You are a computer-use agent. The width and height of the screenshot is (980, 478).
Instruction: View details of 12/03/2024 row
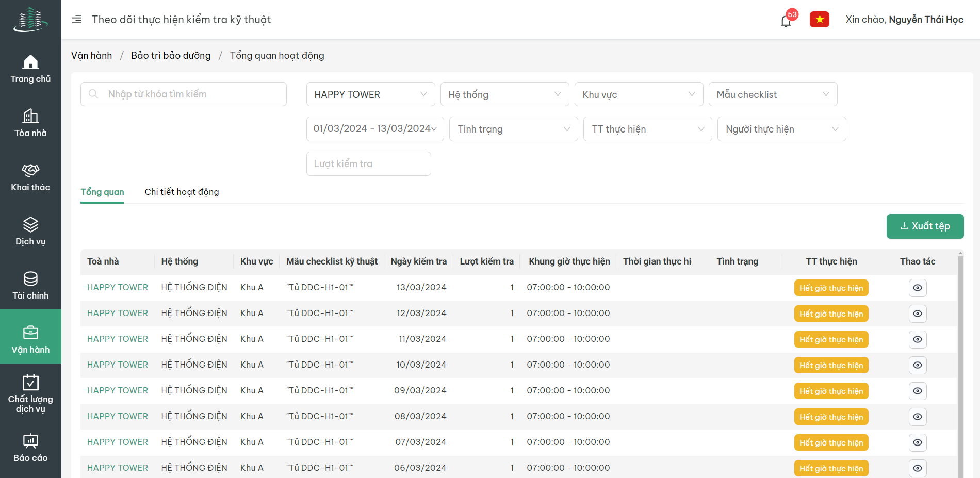point(918,314)
